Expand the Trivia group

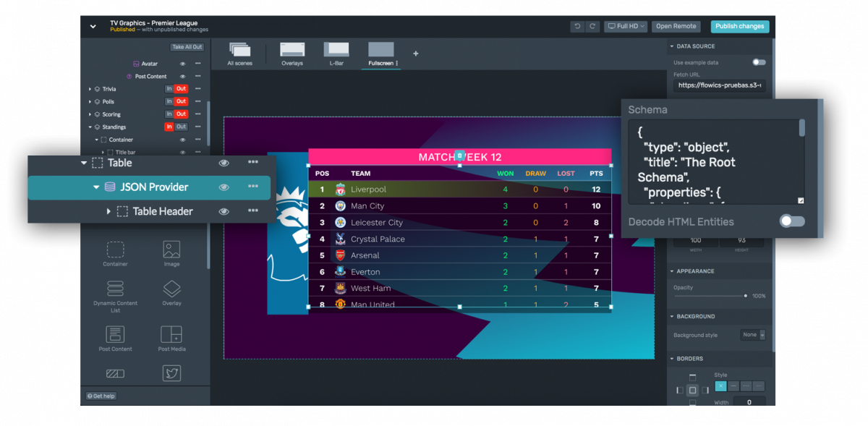click(x=90, y=89)
